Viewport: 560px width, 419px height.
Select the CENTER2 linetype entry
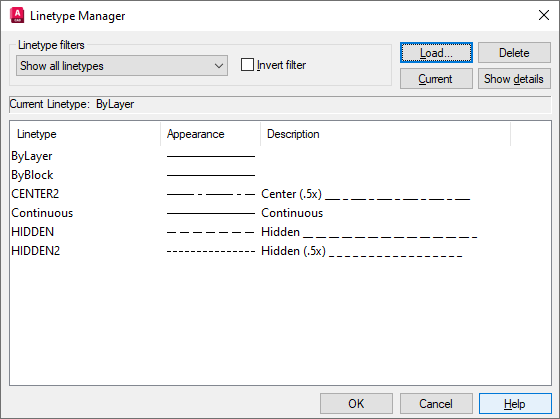coord(35,194)
